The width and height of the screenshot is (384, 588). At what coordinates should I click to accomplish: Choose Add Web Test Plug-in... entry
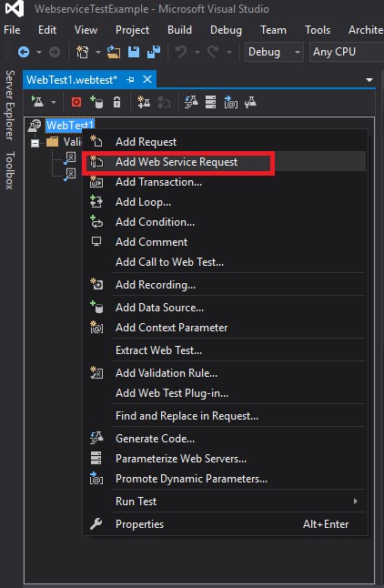click(224, 393)
